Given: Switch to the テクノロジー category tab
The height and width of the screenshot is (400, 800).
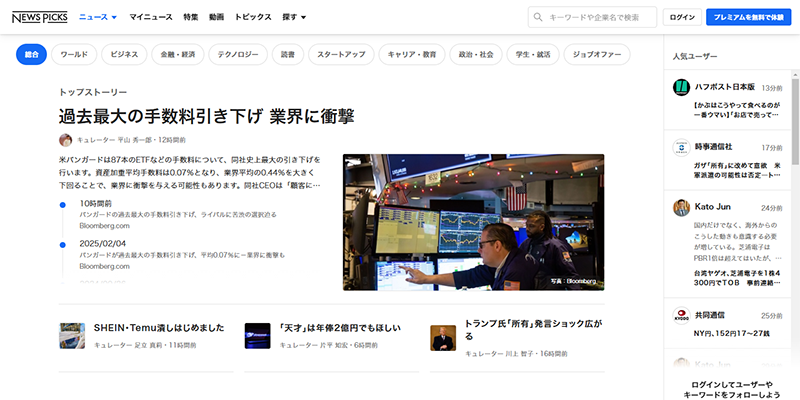Looking at the screenshot, I should 238,55.
